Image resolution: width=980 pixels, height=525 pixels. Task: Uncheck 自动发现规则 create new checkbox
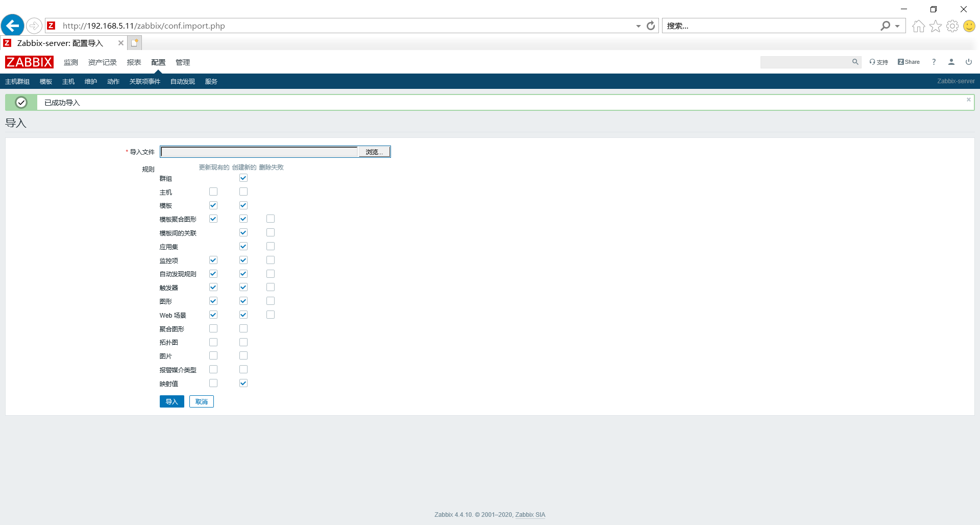click(243, 274)
